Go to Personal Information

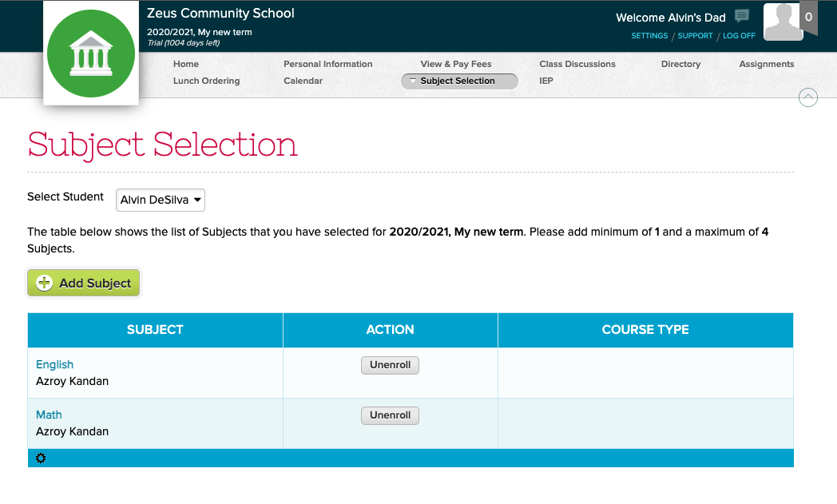pos(327,64)
